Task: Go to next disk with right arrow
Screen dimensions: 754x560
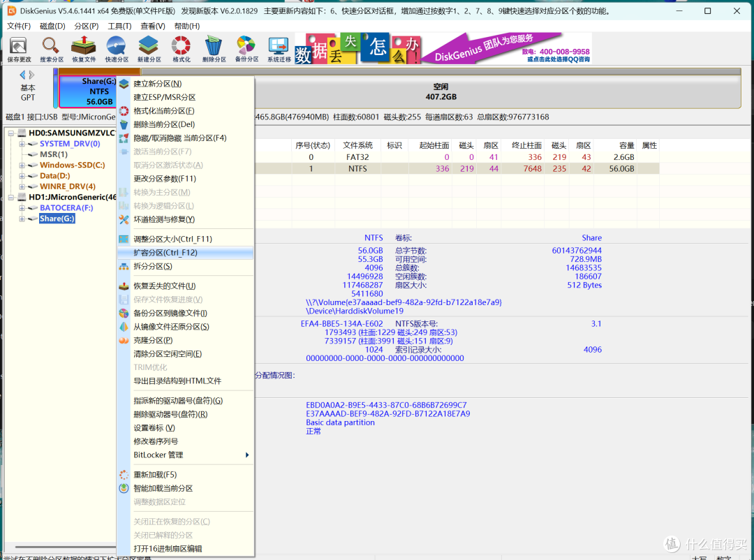Action: [31, 75]
